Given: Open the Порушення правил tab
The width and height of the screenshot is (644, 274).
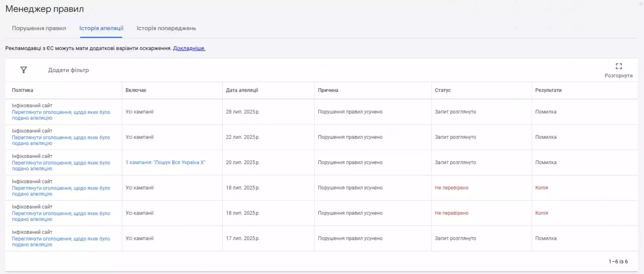Looking at the screenshot, I should coord(39,28).
